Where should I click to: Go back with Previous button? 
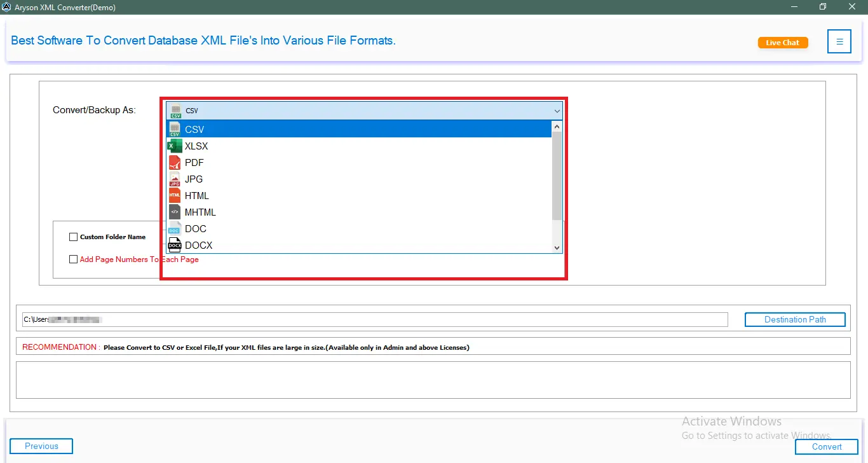point(41,446)
